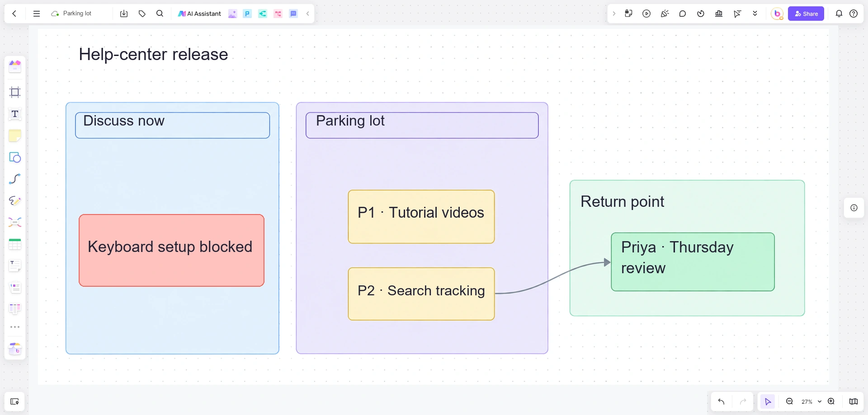Screen dimensions: 868x415
Task: Select the Shapes tool
Action: pos(15,157)
